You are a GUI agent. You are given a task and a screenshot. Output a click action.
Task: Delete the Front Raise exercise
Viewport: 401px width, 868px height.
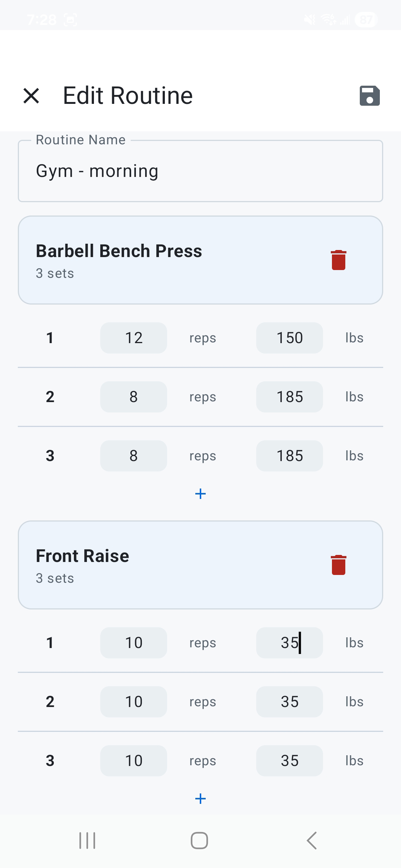coord(338,565)
